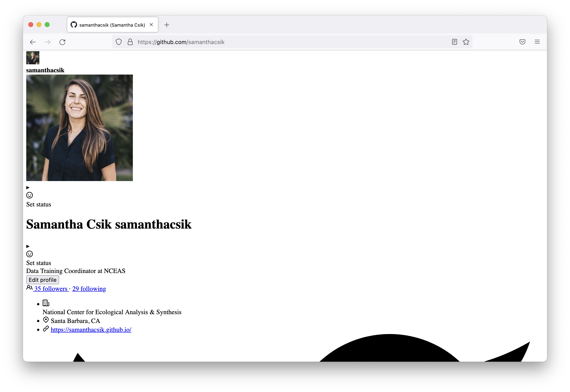Open Firefox hamburger application menu
Screen dimensions: 570x392
(x=537, y=42)
